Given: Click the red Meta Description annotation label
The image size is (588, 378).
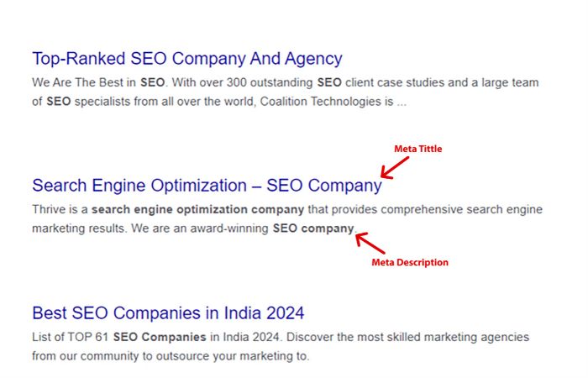Looking at the screenshot, I should [x=410, y=263].
